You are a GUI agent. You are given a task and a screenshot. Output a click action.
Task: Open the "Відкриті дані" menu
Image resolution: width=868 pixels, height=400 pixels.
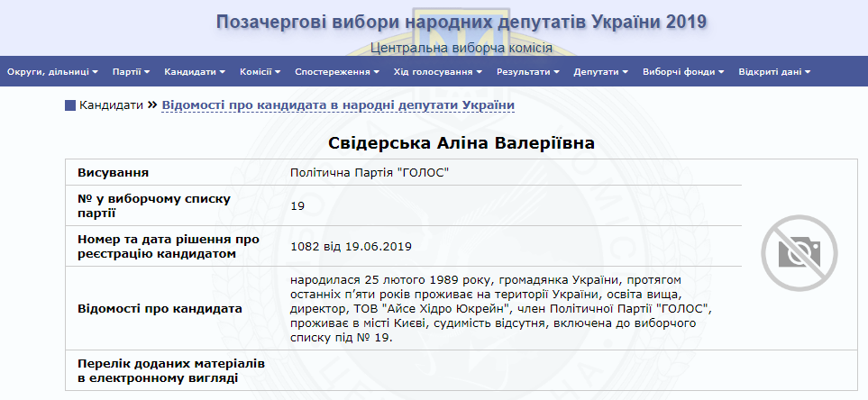[x=774, y=71]
